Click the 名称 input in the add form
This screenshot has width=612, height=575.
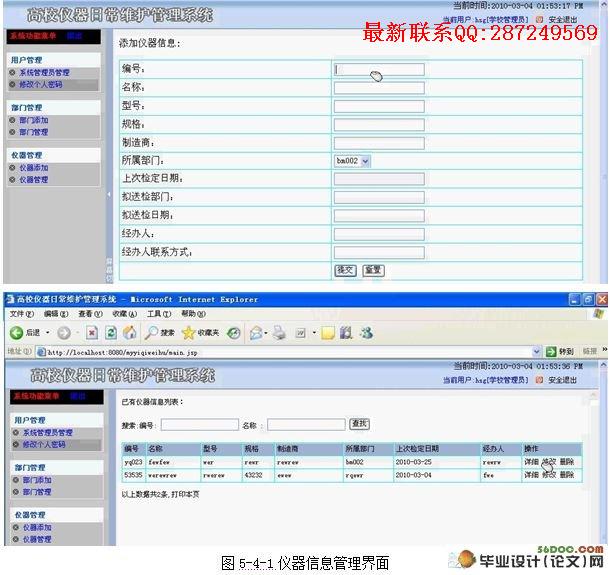[379, 88]
